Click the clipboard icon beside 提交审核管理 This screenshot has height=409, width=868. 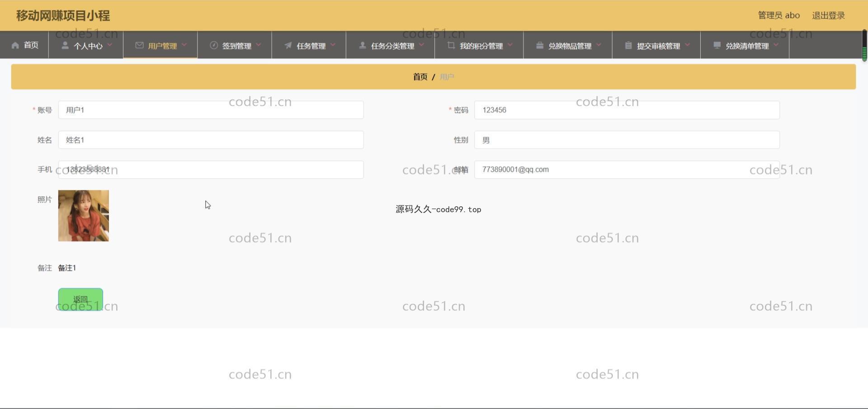click(x=628, y=45)
